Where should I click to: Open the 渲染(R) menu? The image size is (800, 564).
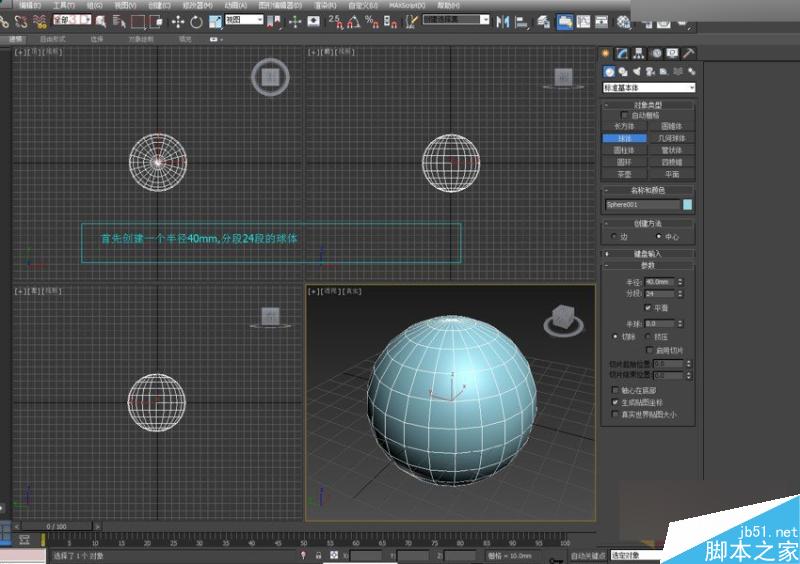323,5
